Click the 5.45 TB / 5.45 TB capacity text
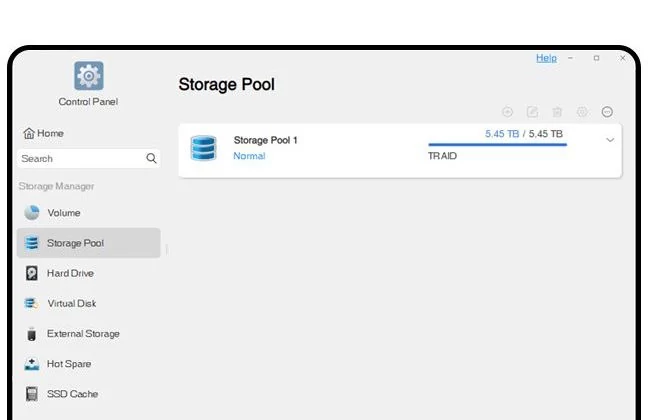The image size is (648, 420). click(x=524, y=134)
